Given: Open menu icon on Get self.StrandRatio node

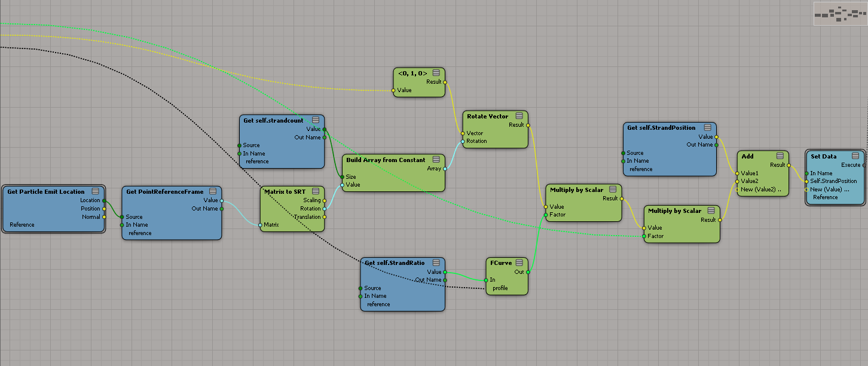Looking at the screenshot, I should click(x=436, y=263).
